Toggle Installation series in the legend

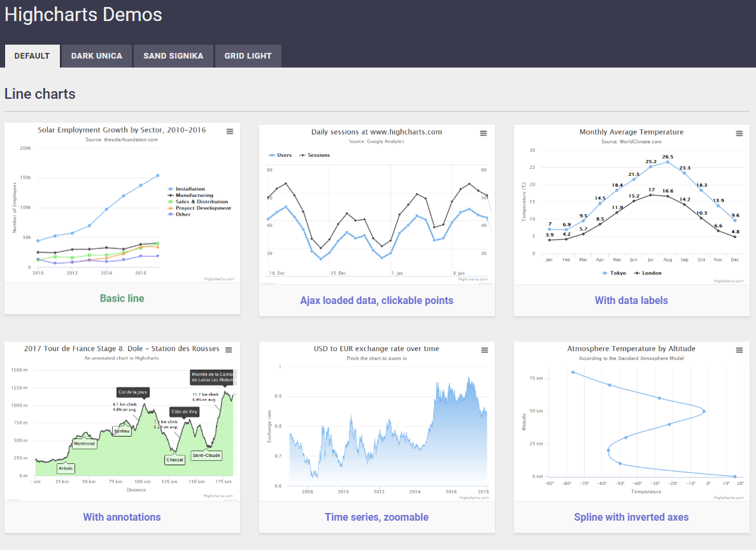point(186,189)
